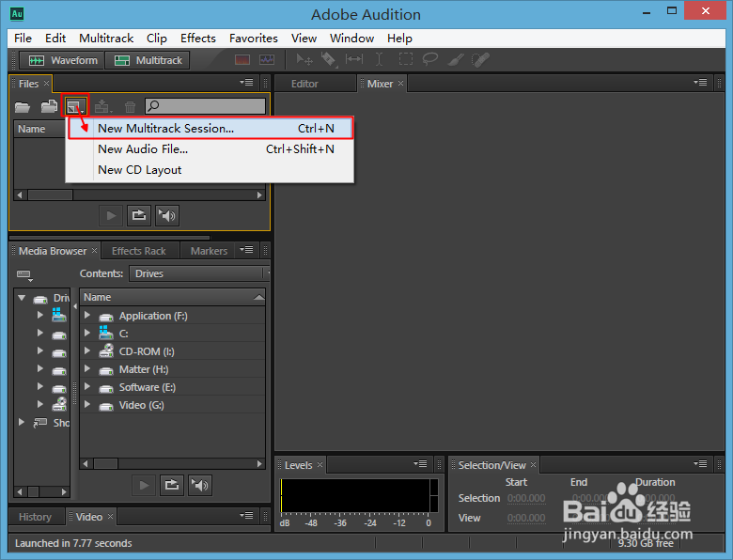Click the trash Close Files icon
733x560 pixels.
[x=130, y=107]
